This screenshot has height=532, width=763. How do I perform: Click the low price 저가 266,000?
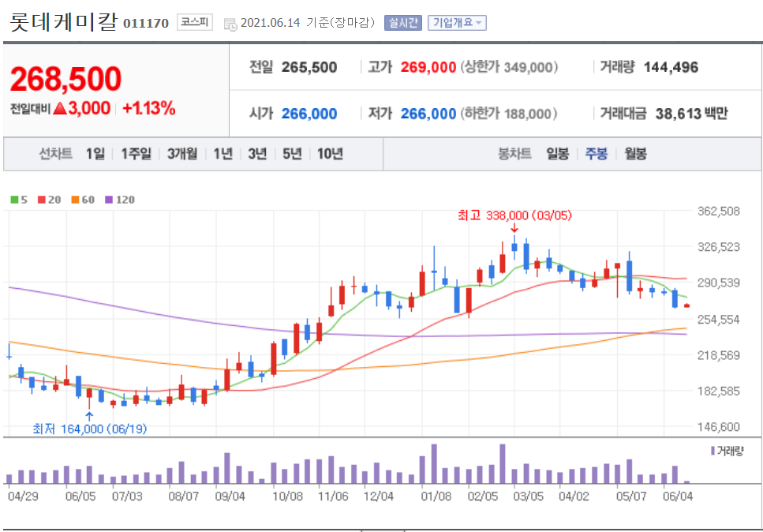coord(428,114)
